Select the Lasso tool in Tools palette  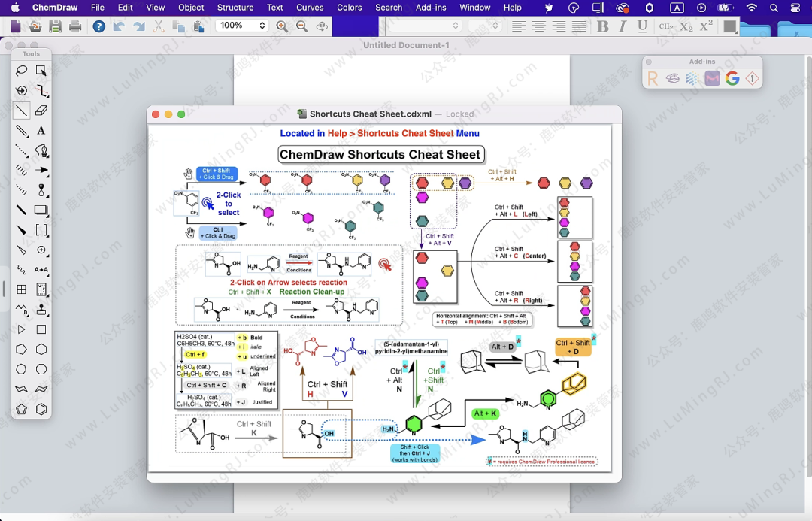[21, 71]
